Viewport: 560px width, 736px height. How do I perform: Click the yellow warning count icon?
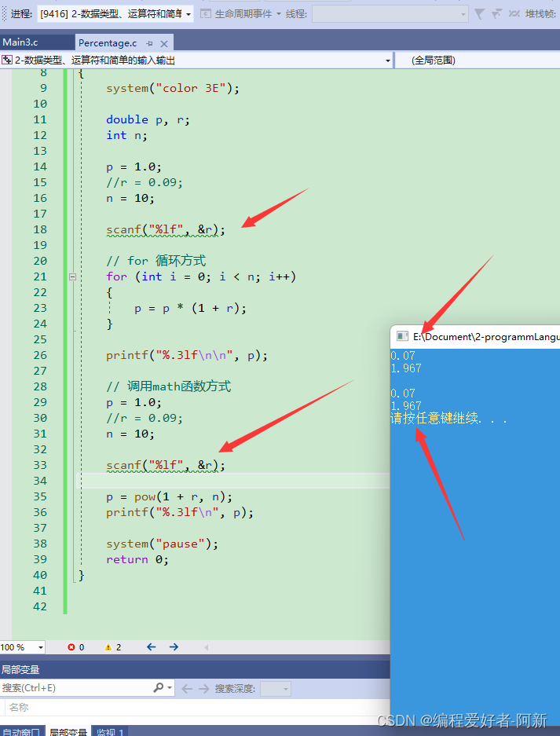[108, 647]
